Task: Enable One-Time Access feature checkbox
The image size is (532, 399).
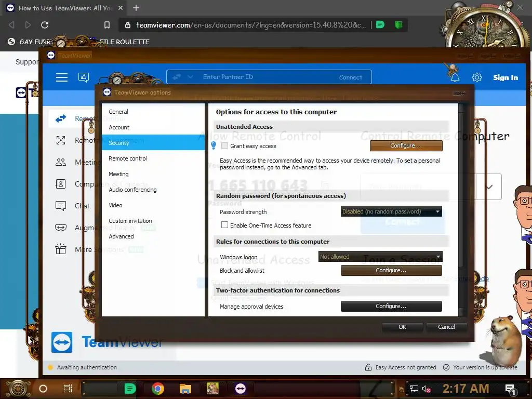Action: [x=224, y=225]
